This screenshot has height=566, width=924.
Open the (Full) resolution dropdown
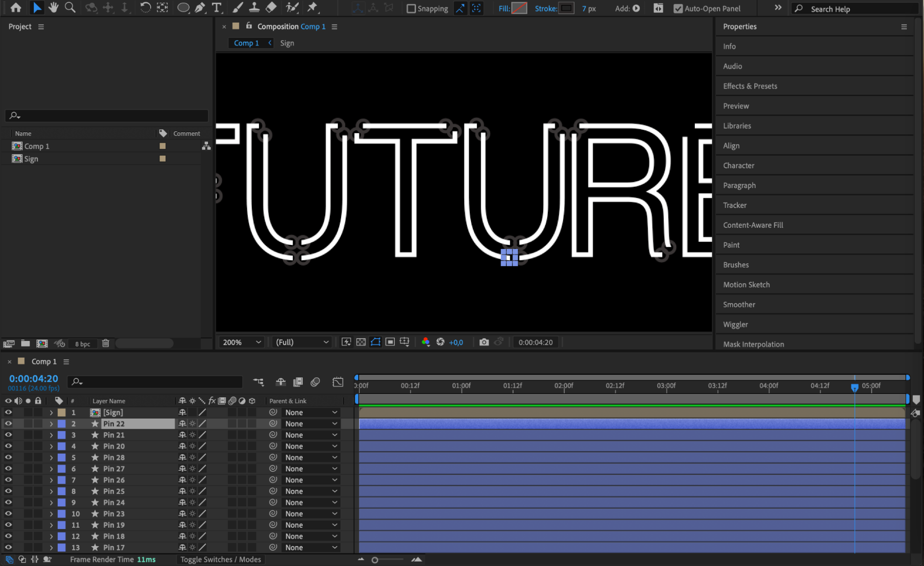[302, 342]
